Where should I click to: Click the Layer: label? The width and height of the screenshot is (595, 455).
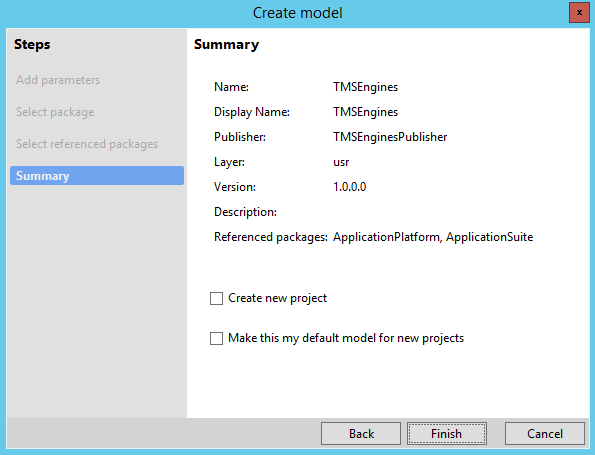coord(229,162)
